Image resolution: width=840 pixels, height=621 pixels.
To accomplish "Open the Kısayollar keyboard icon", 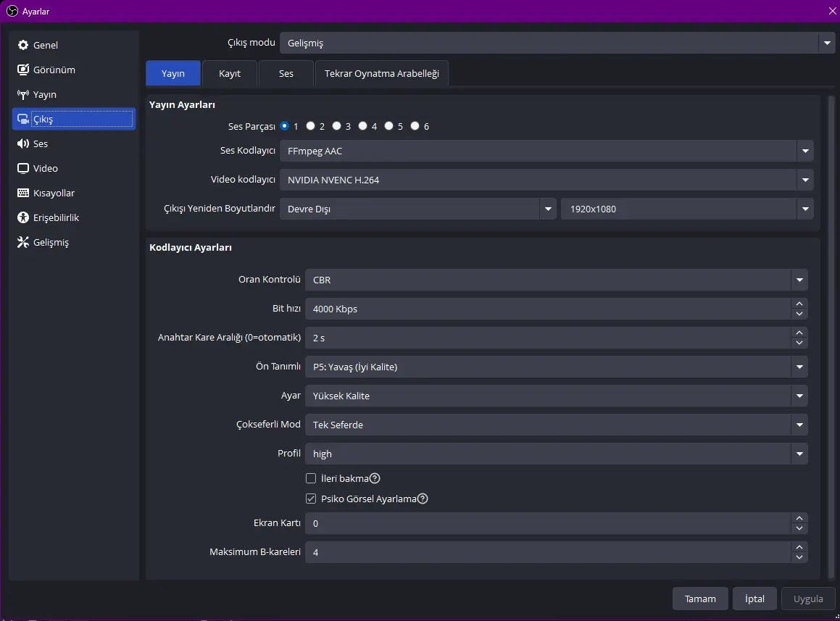I will point(23,193).
